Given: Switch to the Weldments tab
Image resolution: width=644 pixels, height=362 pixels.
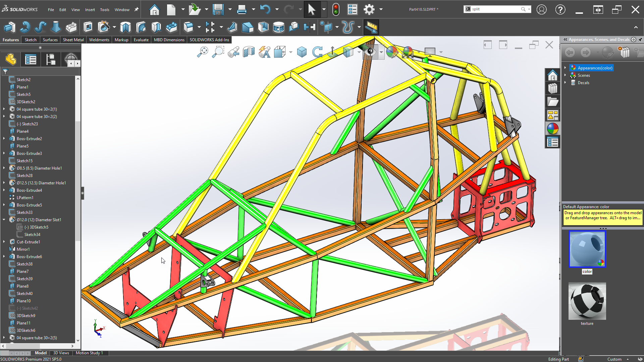Looking at the screenshot, I should click(99, 40).
